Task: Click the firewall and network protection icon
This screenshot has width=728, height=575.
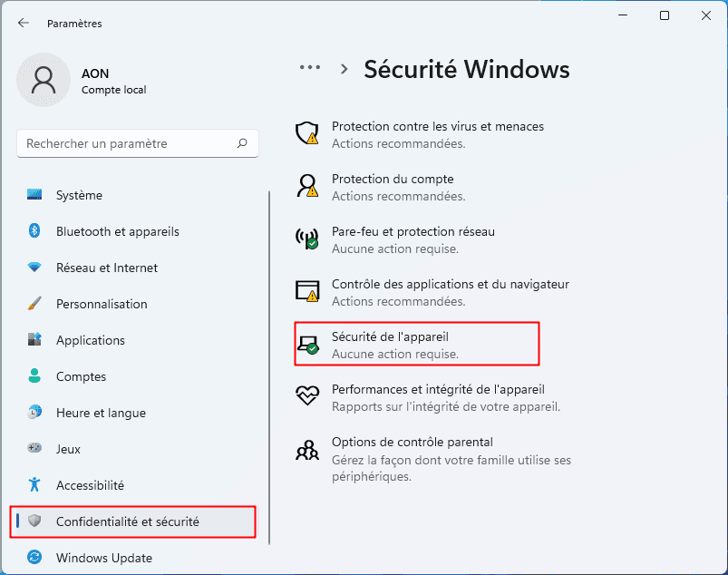Action: 307,239
